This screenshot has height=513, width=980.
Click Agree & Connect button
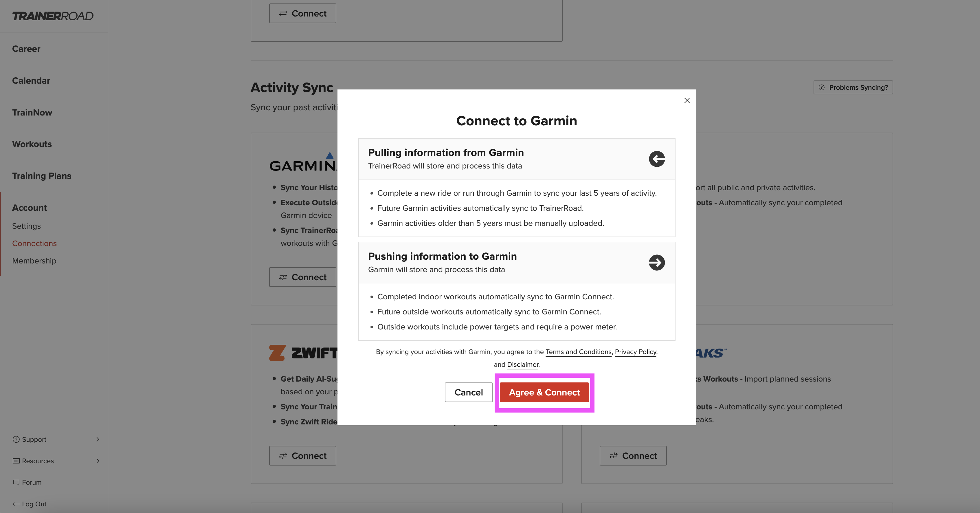pyautogui.click(x=544, y=392)
